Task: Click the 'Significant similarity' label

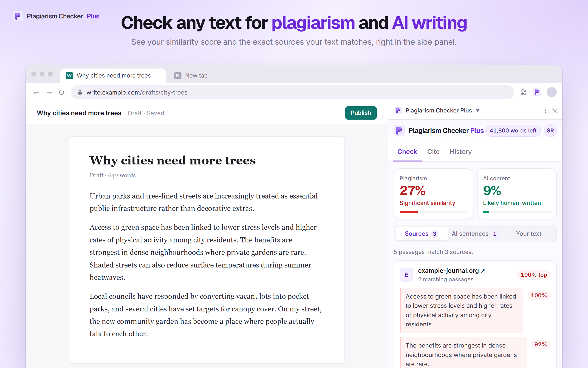Action: [x=427, y=203]
